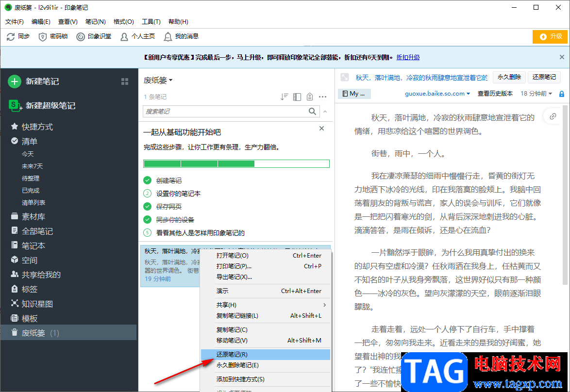Click the 还原笔记 button in note header
This screenshot has width=570, height=392.
[x=544, y=77]
